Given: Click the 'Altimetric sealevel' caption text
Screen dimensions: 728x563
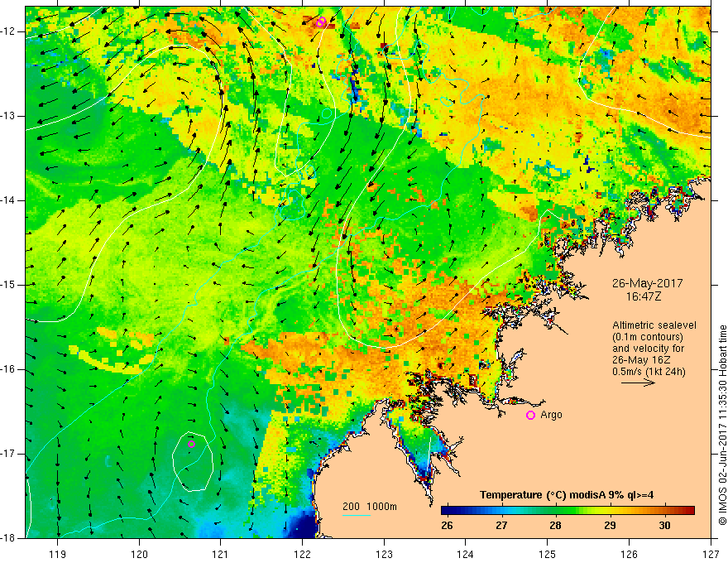Looking at the screenshot, I should pos(654,325).
